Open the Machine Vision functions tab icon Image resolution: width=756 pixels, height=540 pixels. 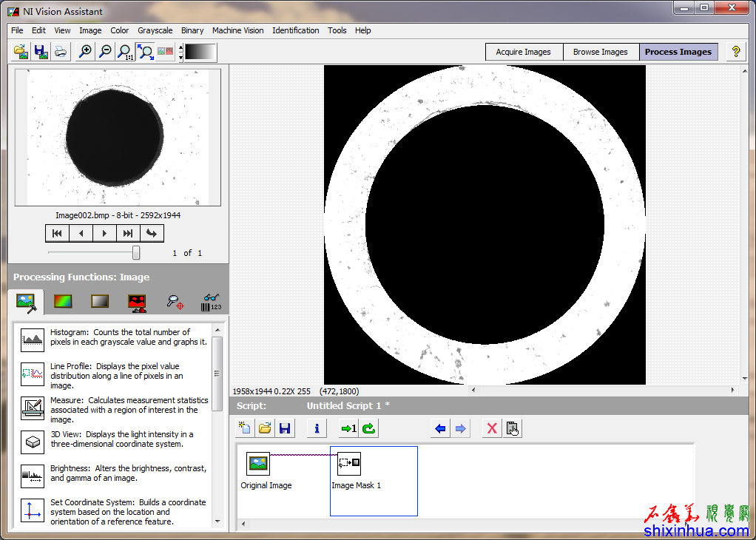(175, 302)
